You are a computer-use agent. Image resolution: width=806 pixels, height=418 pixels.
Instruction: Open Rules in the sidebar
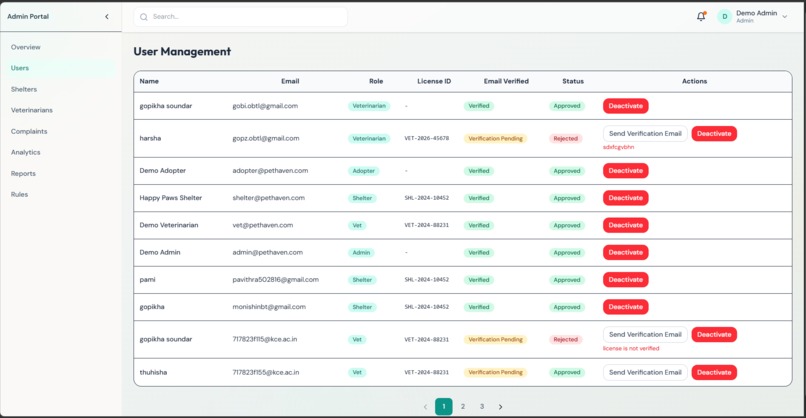(x=20, y=194)
